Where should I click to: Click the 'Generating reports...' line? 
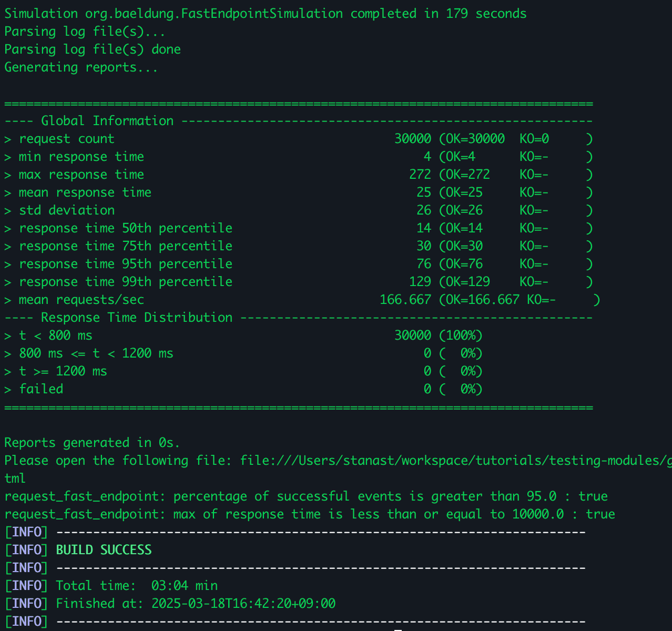pyautogui.click(x=81, y=67)
